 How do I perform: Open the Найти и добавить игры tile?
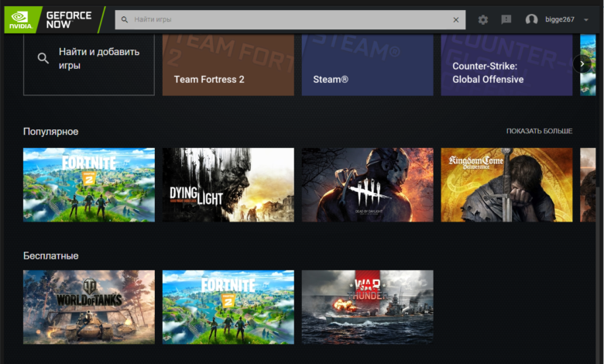[89, 65]
